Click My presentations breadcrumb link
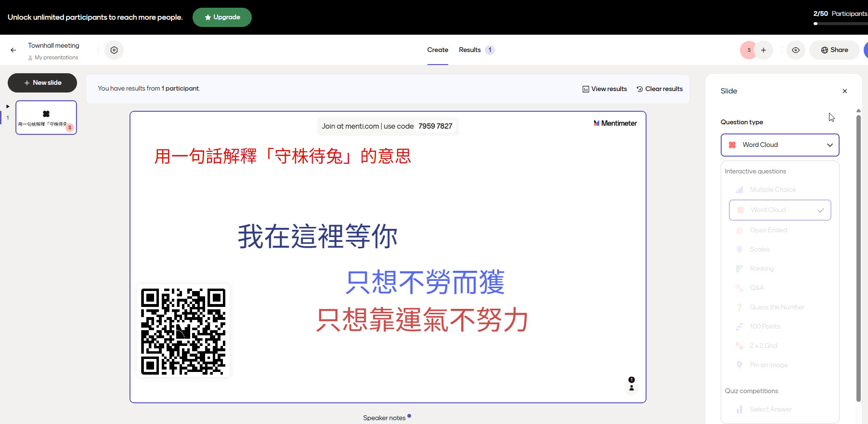868x424 pixels. (x=56, y=58)
